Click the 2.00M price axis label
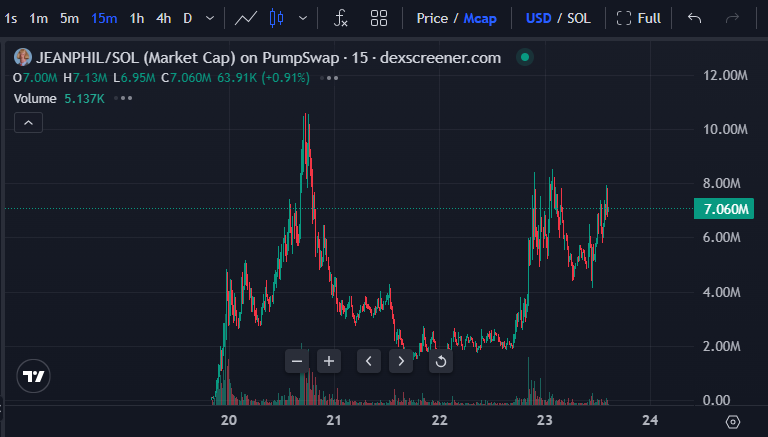Image resolution: width=768 pixels, height=437 pixels. click(x=722, y=346)
